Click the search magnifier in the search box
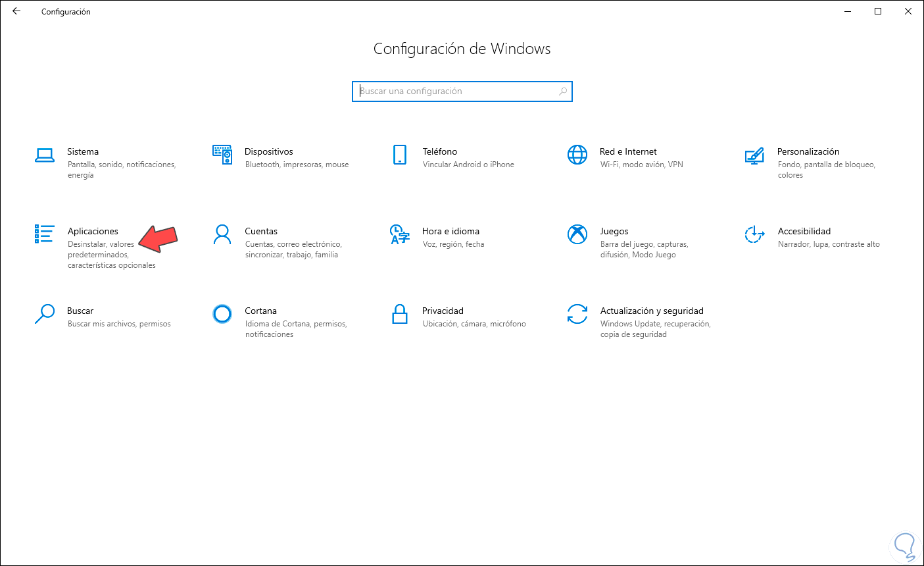Screen dimensions: 924x566 [x=563, y=91]
